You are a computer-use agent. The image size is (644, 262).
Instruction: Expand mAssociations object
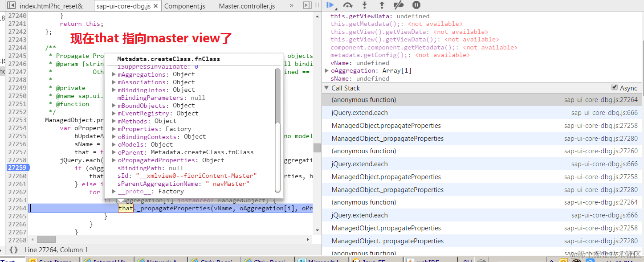point(114,82)
